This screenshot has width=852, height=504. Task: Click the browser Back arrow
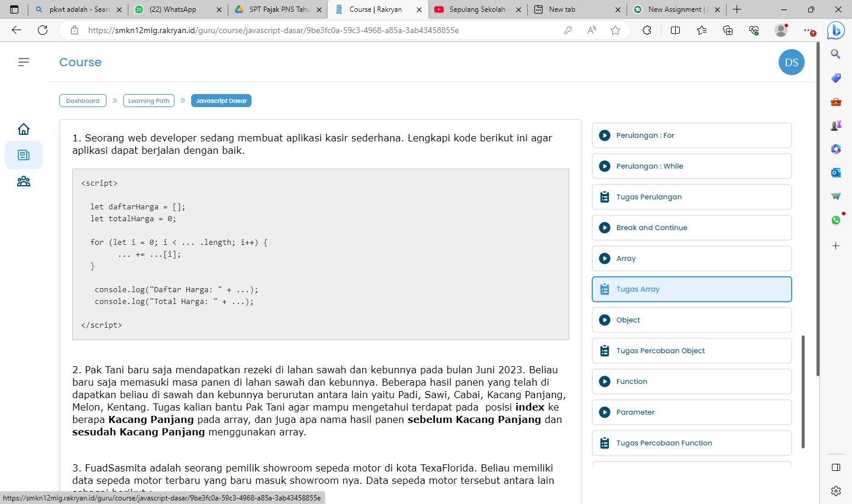tap(17, 30)
